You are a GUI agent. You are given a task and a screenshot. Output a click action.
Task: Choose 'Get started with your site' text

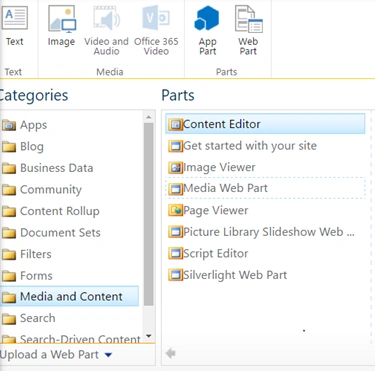tap(250, 146)
